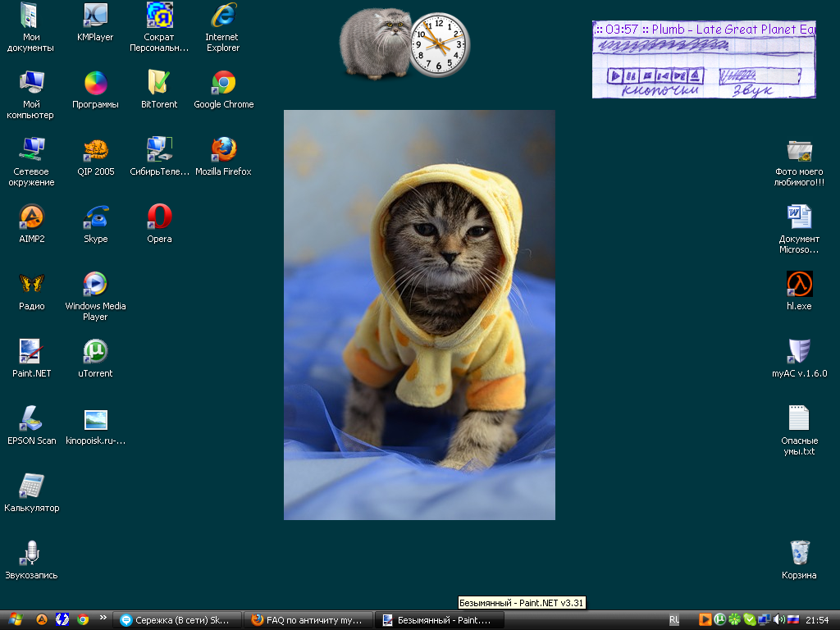840x630 pixels.
Task: Skip to next track in player widget
Action: (678, 76)
